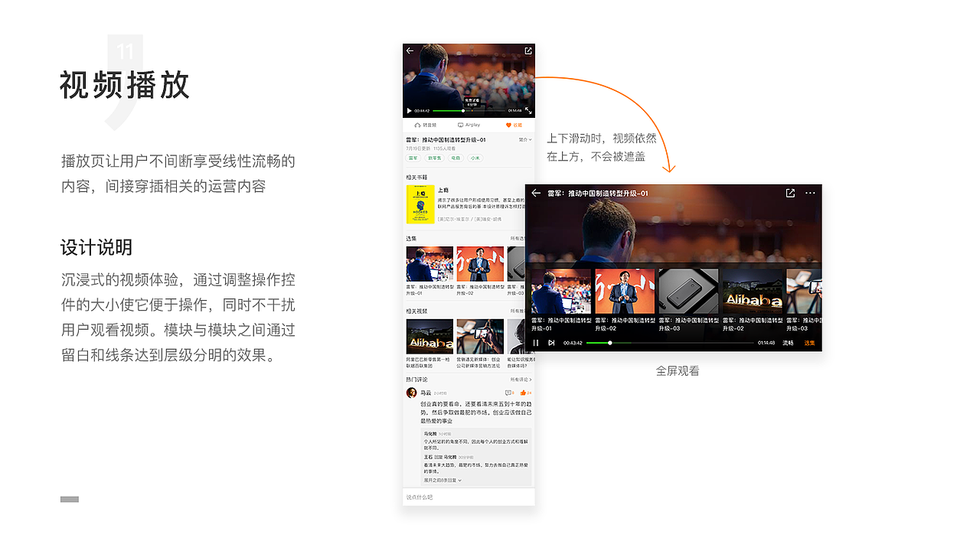This screenshot has width=980, height=551.
Task: Open 马云's avatar in comments
Action: [411, 393]
